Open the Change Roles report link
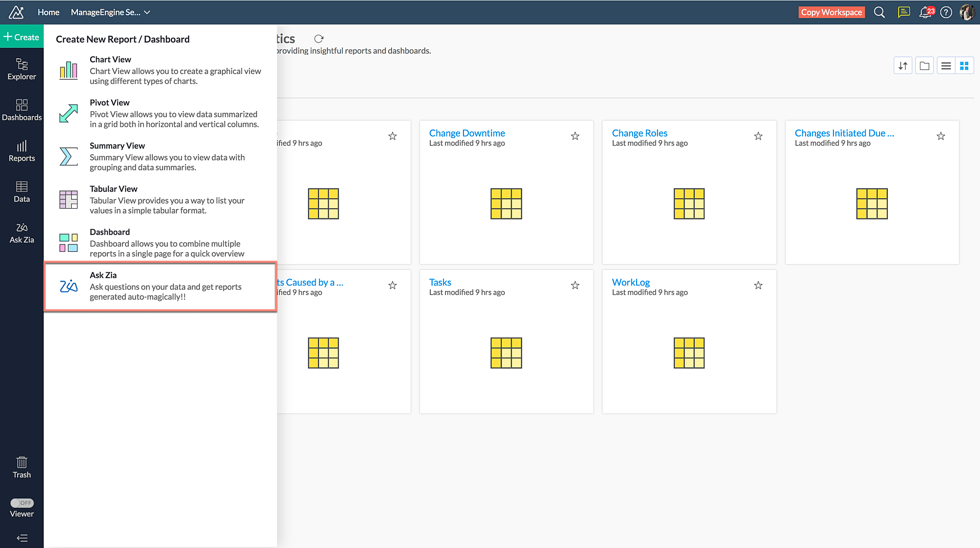 [639, 133]
